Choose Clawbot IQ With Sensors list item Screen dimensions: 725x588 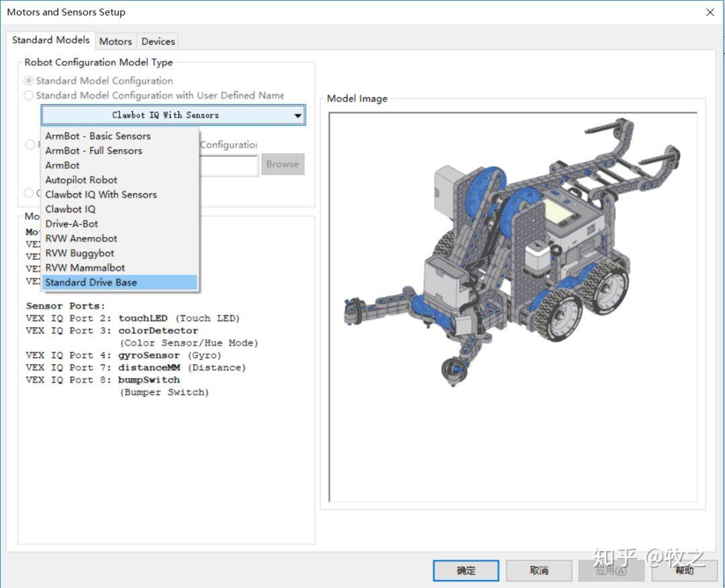click(x=101, y=195)
